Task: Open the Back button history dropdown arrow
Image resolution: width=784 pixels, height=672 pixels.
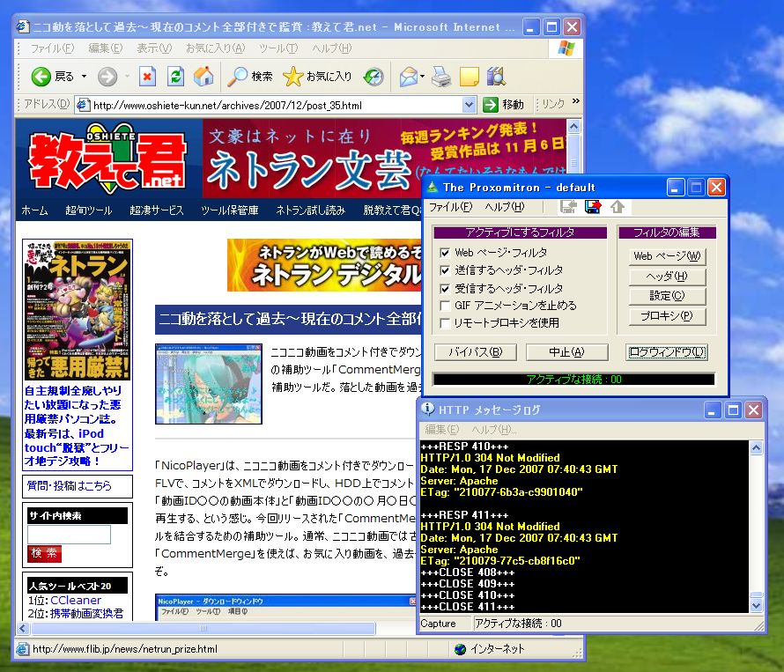Action: click(x=84, y=77)
